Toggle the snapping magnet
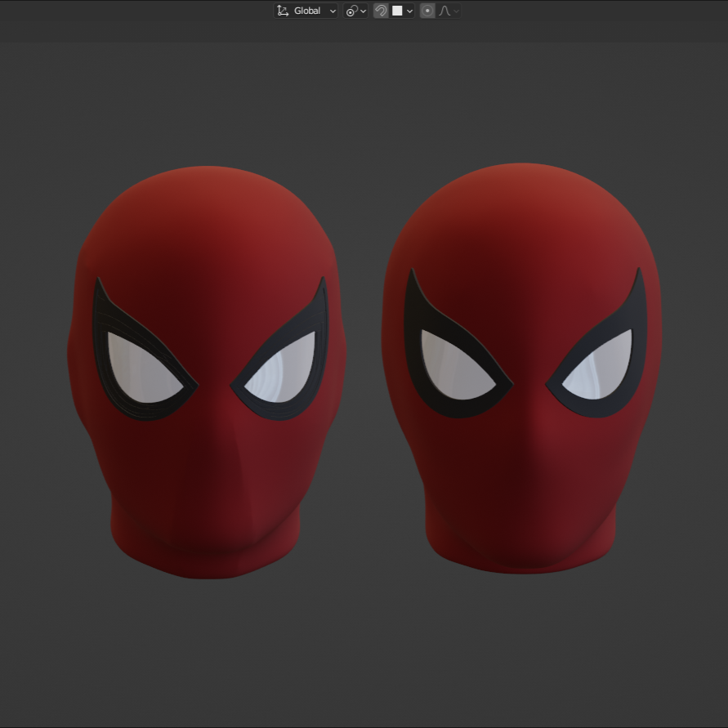Image resolution: width=728 pixels, height=728 pixels. coord(382,11)
